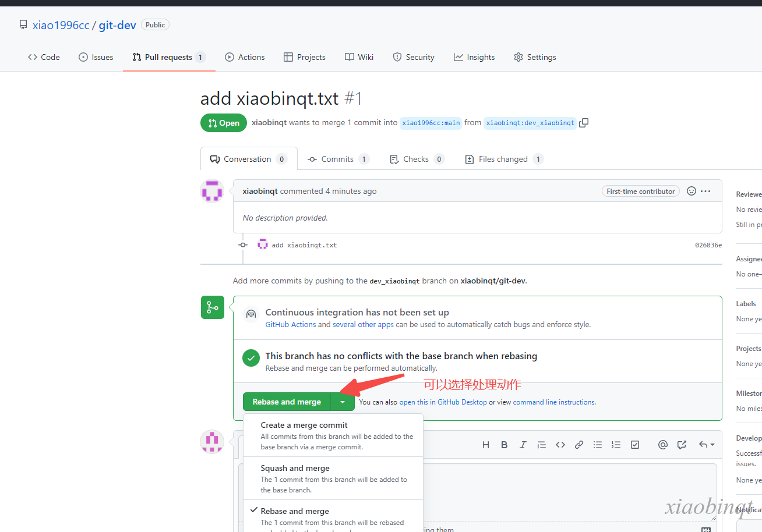The height and width of the screenshot is (532, 762).
Task: Click the 'several other apps' link
Action: [363, 324]
